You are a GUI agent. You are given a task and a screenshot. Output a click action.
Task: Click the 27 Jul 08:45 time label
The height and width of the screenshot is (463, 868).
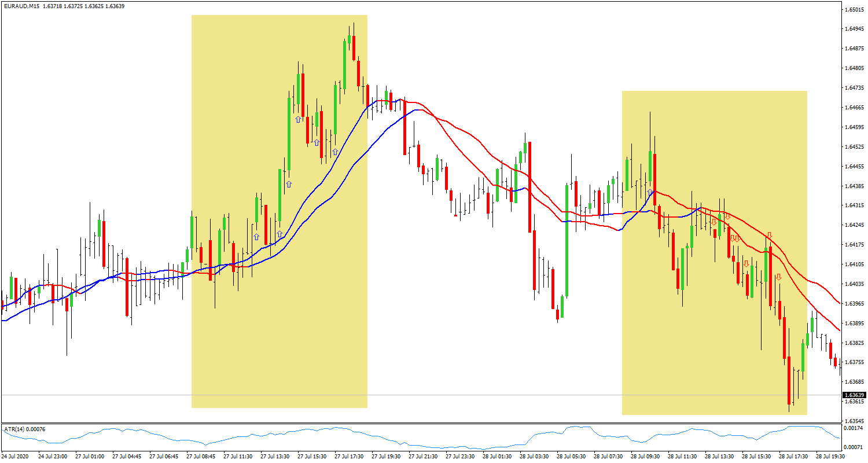tap(201, 457)
